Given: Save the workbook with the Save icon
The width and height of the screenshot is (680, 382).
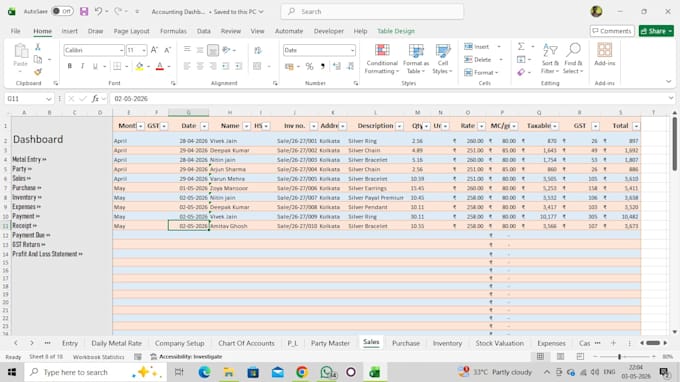Looking at the screenshot, I should [x=84, y=12].
